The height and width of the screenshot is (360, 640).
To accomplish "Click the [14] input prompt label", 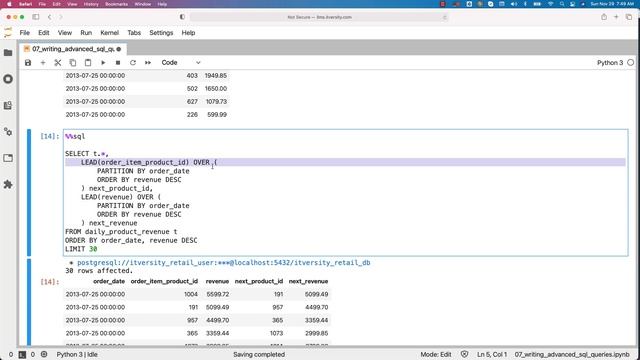I will [x=49, y=136].
